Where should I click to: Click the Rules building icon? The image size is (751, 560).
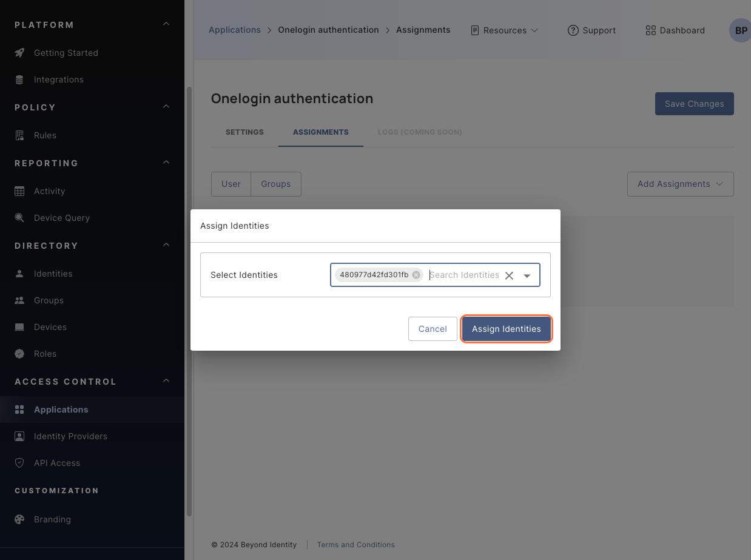tap(19, 135)
